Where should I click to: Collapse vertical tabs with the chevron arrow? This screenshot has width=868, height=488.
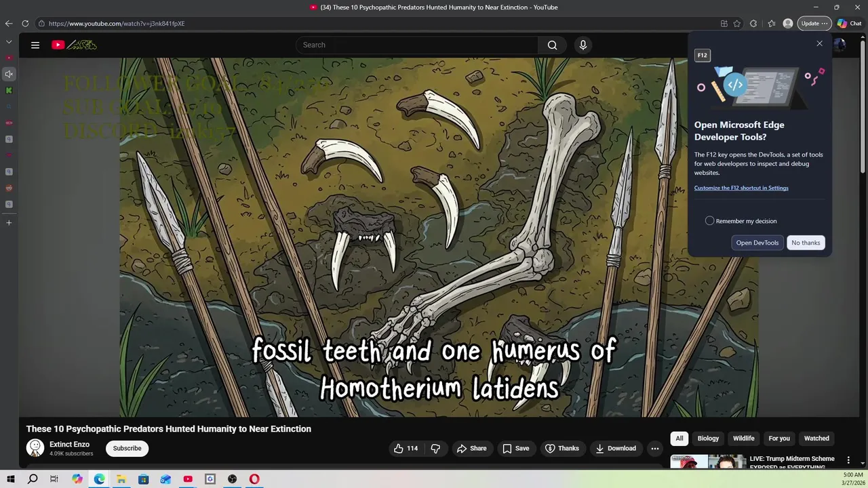click(9, 42)
